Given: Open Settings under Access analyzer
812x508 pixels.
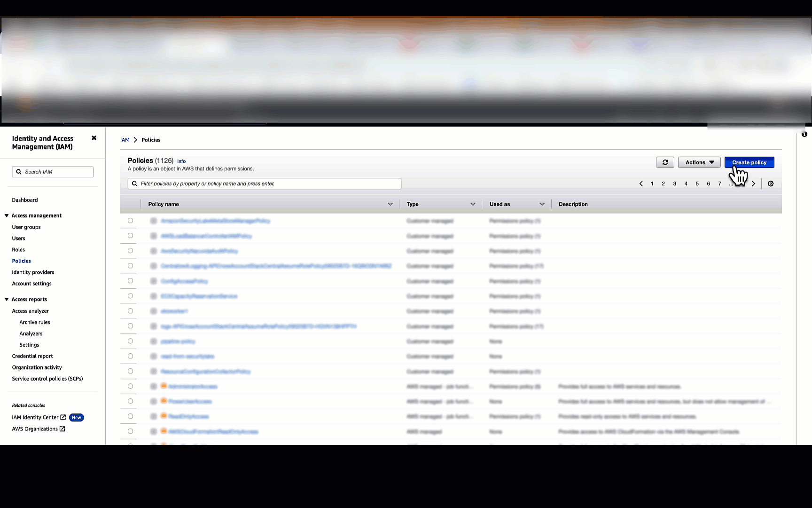Looking at the screenshot, I should point(29,345).
